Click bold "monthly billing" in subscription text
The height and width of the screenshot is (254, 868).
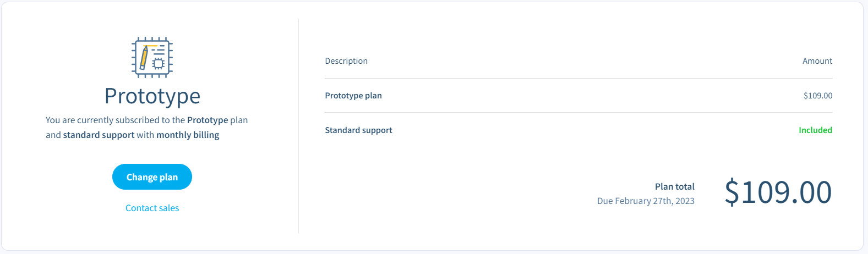click(188, 135)
